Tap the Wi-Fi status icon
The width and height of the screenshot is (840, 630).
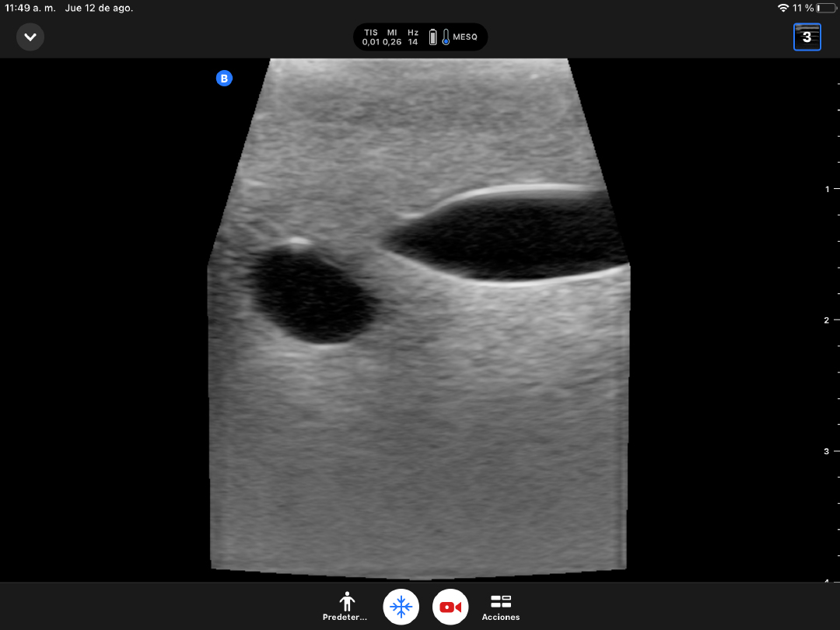782,8
